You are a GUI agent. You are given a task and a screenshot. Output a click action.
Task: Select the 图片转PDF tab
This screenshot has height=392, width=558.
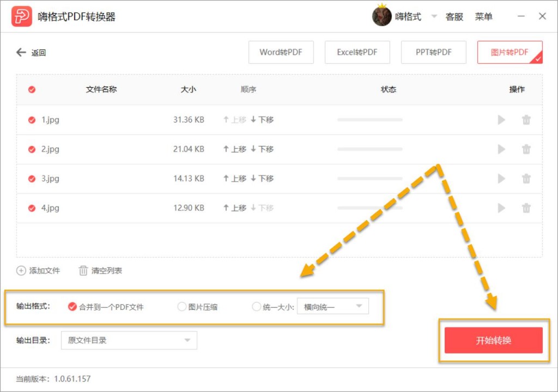coord(510,52)
